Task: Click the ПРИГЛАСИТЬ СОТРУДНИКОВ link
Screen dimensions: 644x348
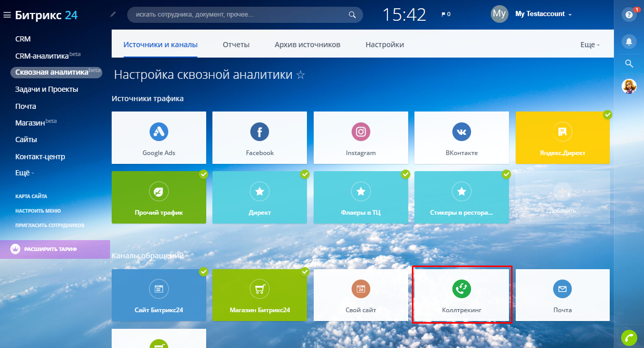Action: [50, 226]
